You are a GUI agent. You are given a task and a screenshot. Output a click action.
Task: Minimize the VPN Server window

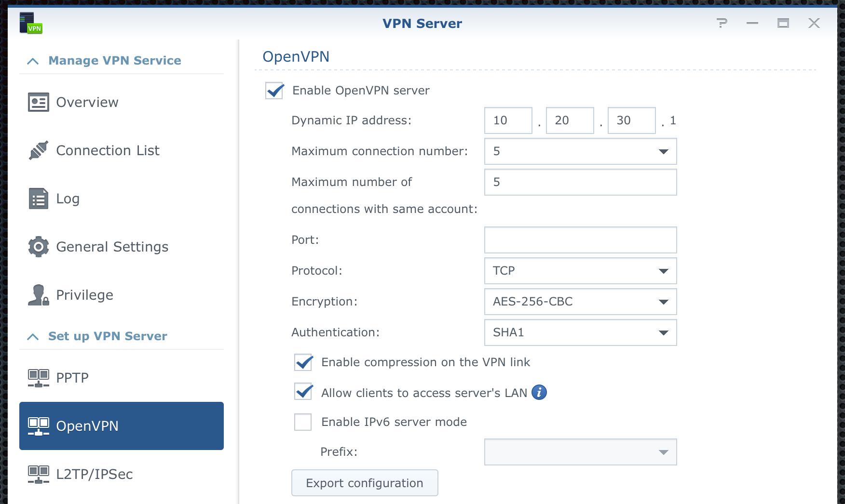752,23
